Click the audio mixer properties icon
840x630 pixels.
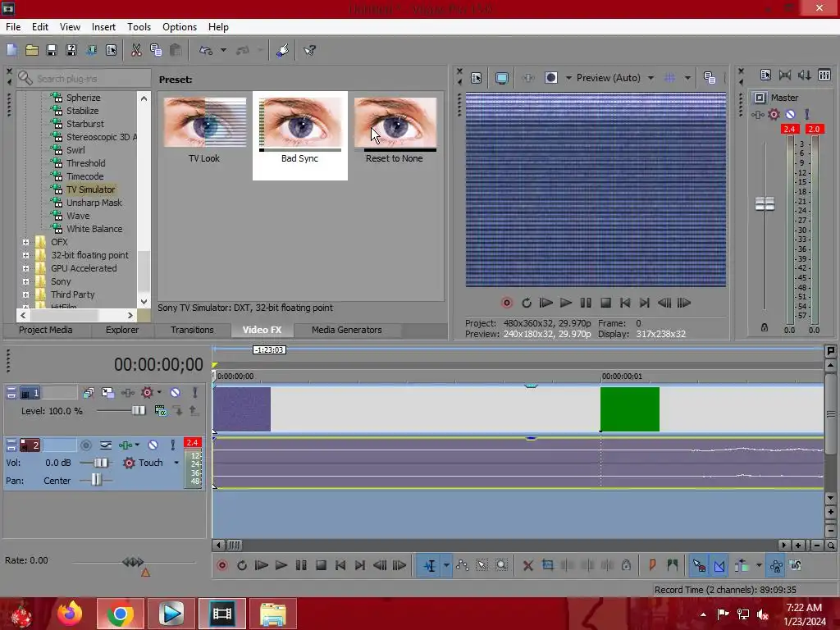pos(765,75)
